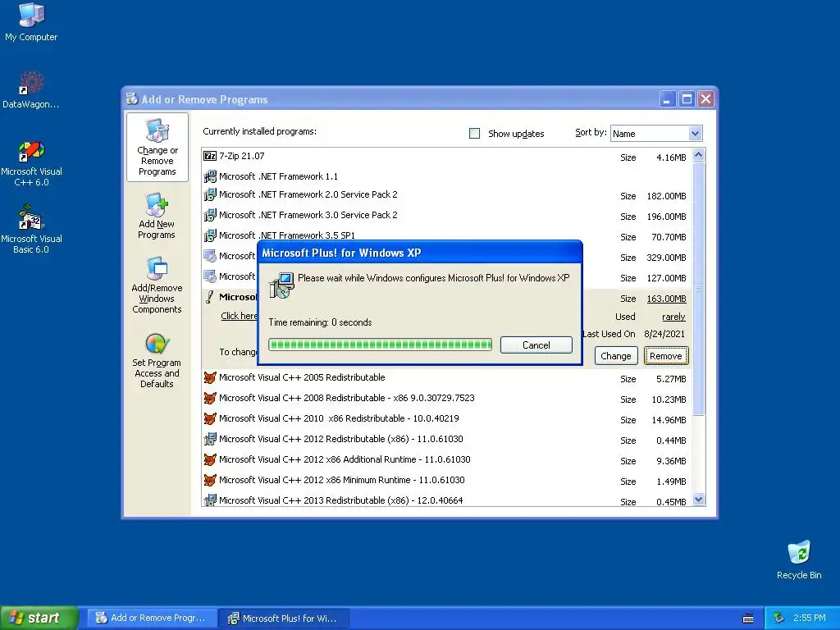The height and width of the screenshot is (630, 840).
Task: Launch Microsoft Visual Basic 6.0 desktop icon
Action: [x=31, y=230]
